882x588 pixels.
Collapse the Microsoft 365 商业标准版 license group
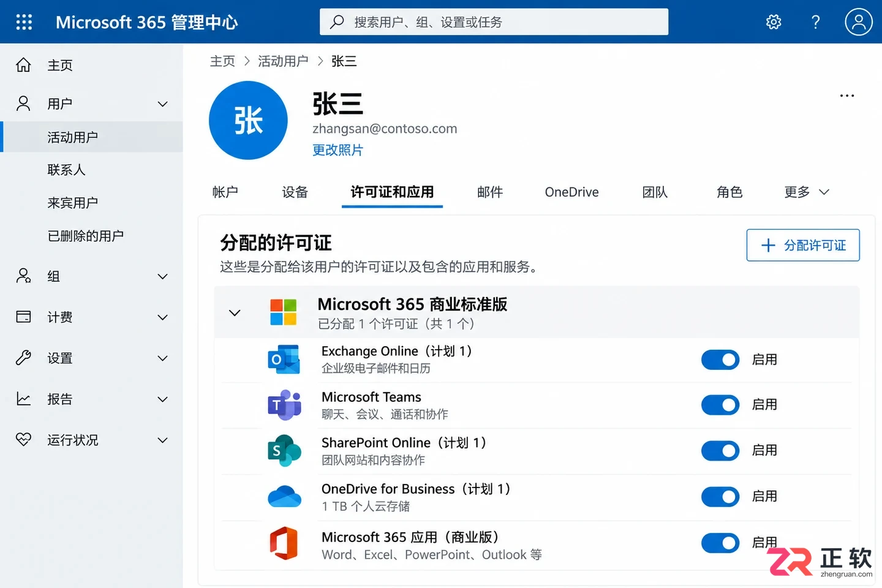point(235,313)
